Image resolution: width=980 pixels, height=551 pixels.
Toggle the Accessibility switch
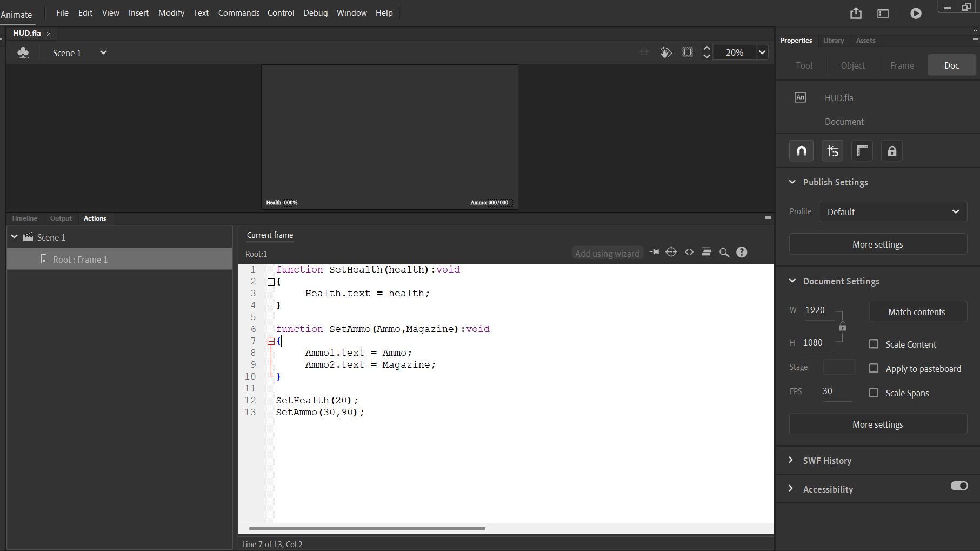coord(959,486)
